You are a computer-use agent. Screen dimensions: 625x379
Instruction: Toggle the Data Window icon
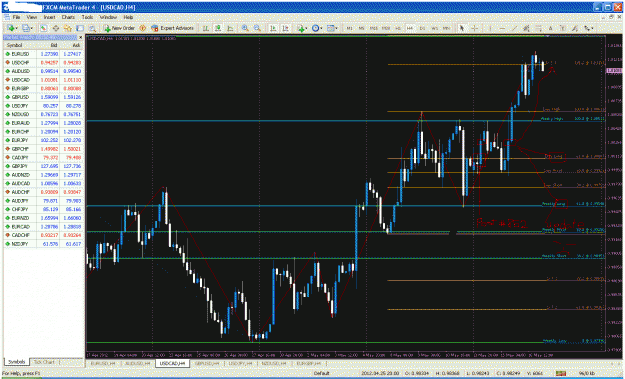pos(56,28)
